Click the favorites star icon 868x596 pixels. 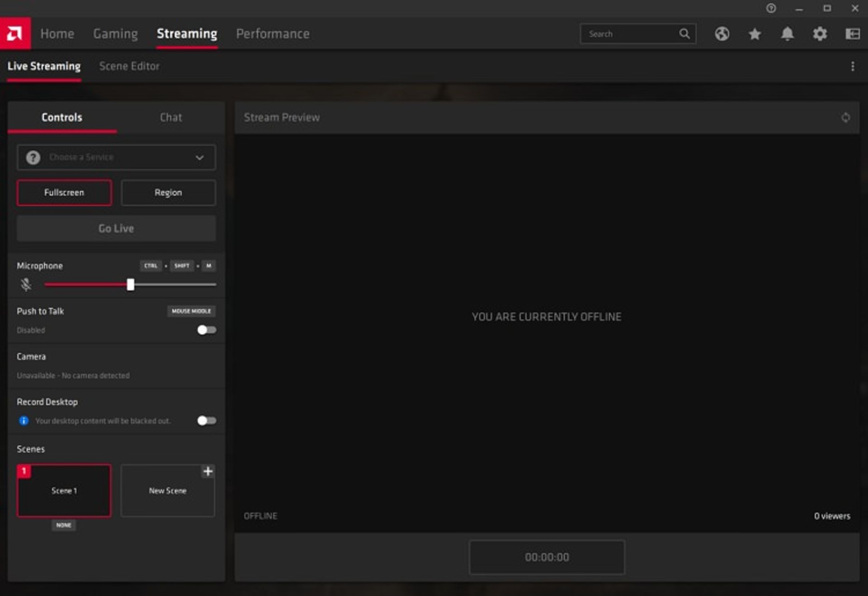click(755, 34)
